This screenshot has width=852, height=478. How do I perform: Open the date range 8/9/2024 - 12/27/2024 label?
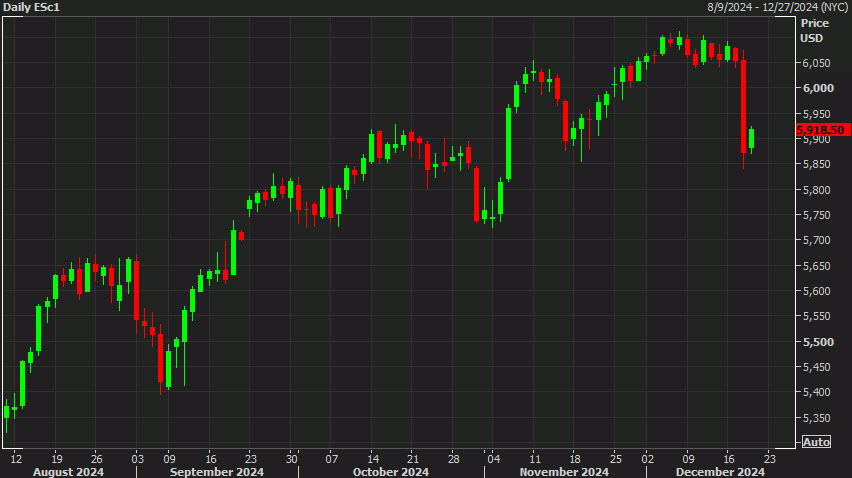[778, 7]
